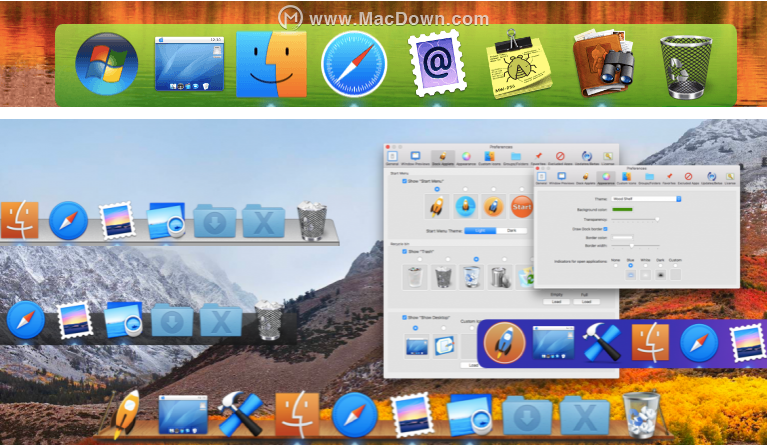Open Safari on the silver shelf dock
The image size is (767, 445).
pos(68,221)
